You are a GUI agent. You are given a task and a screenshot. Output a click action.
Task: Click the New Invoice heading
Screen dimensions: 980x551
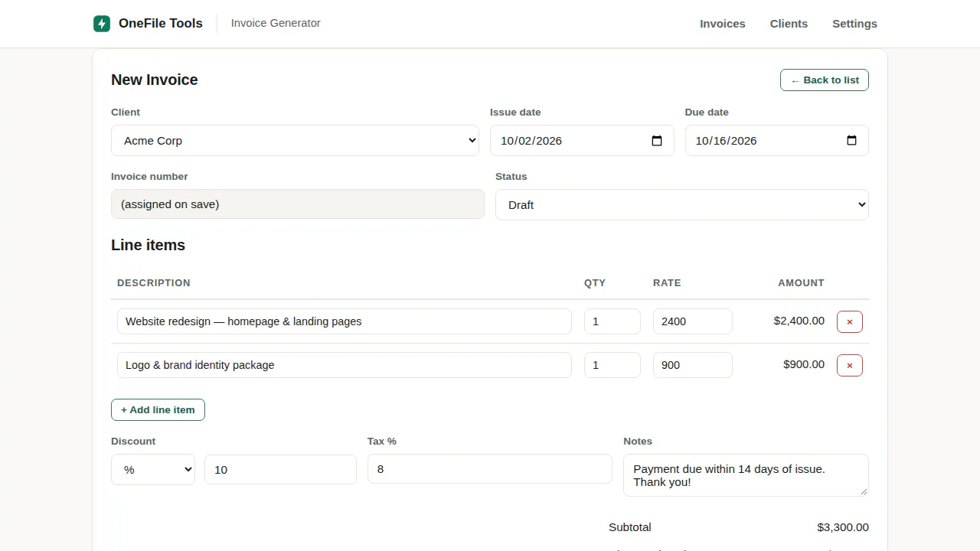pyautogui.click(x=155, y=80)
